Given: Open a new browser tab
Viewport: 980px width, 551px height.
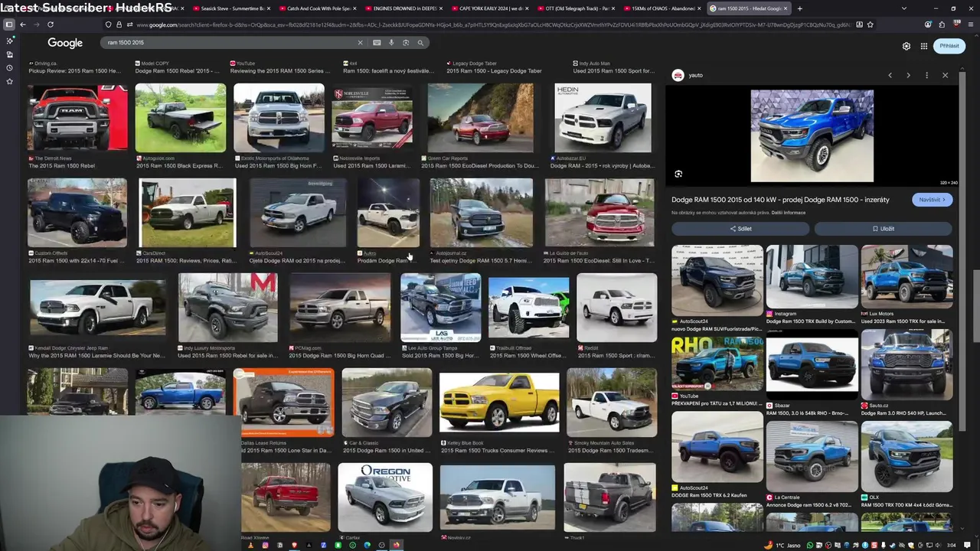Looking at the screenshot, I should pyautogui.click(x=799, y=8).
